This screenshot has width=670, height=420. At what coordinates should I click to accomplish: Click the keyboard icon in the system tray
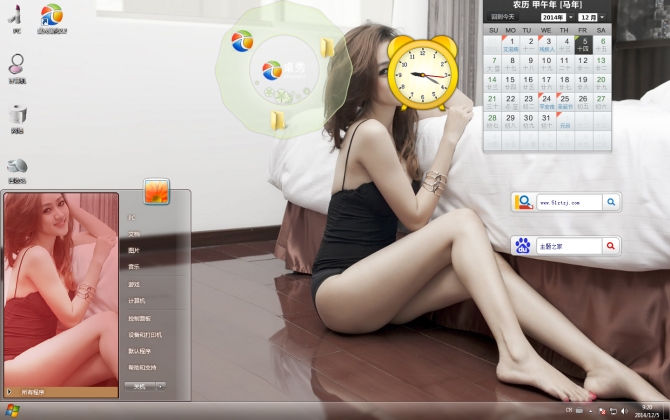pyautogui.click(x=579, y=411)
